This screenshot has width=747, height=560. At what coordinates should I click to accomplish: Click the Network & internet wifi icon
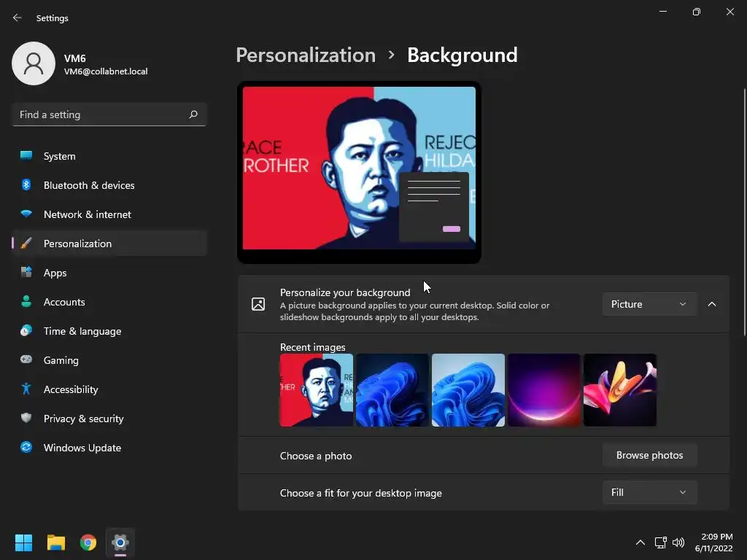click(x=26, y=214)
